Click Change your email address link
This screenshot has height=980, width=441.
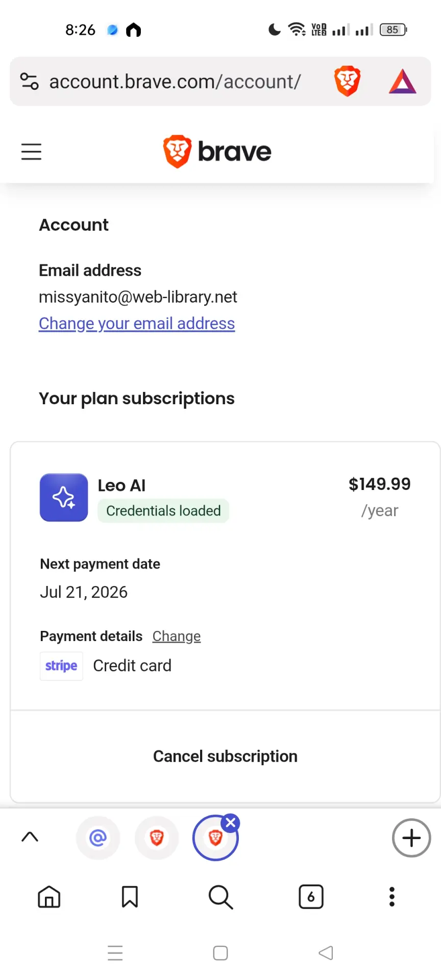(137, 324)
